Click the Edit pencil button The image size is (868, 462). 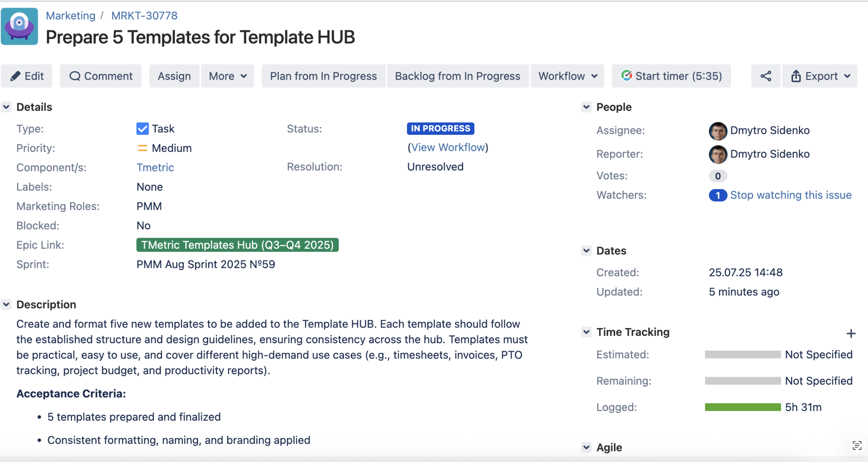tap(27, 76)
